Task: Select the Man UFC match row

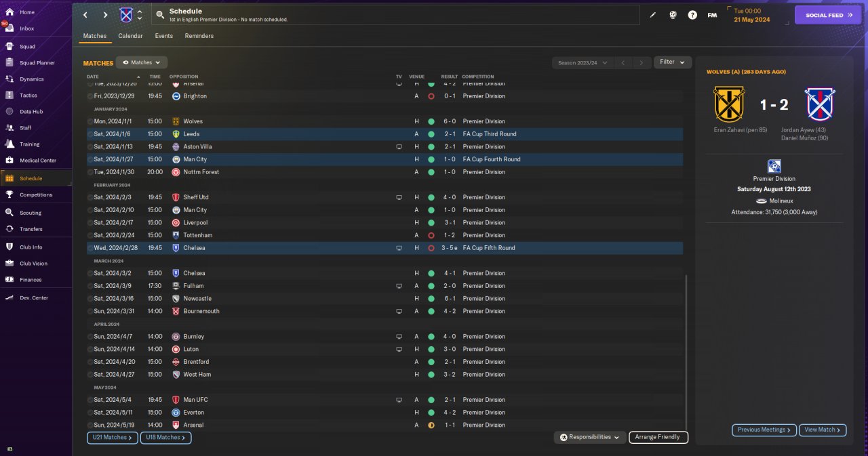Action: [x=384, y=400]
